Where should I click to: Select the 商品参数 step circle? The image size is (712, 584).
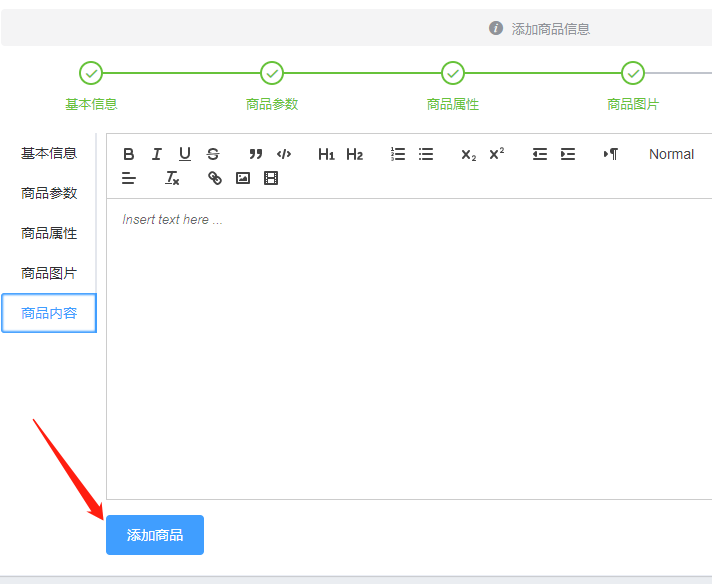[272, 73]
